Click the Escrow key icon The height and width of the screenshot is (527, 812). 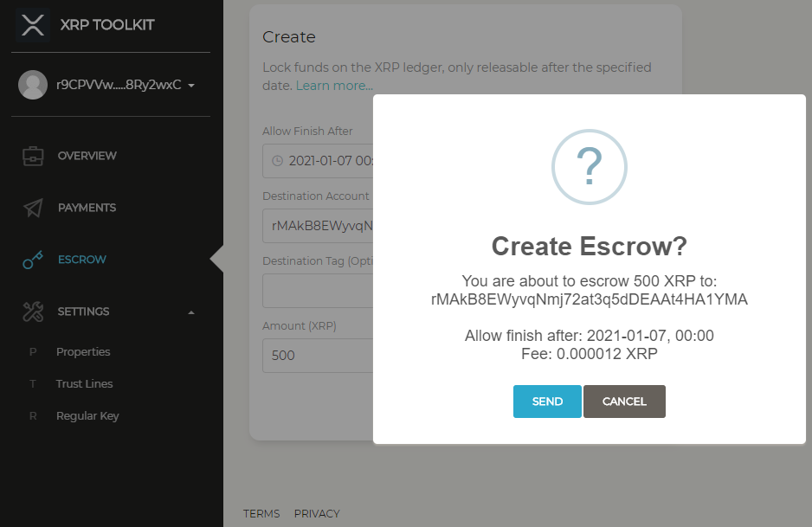[33, 260]
